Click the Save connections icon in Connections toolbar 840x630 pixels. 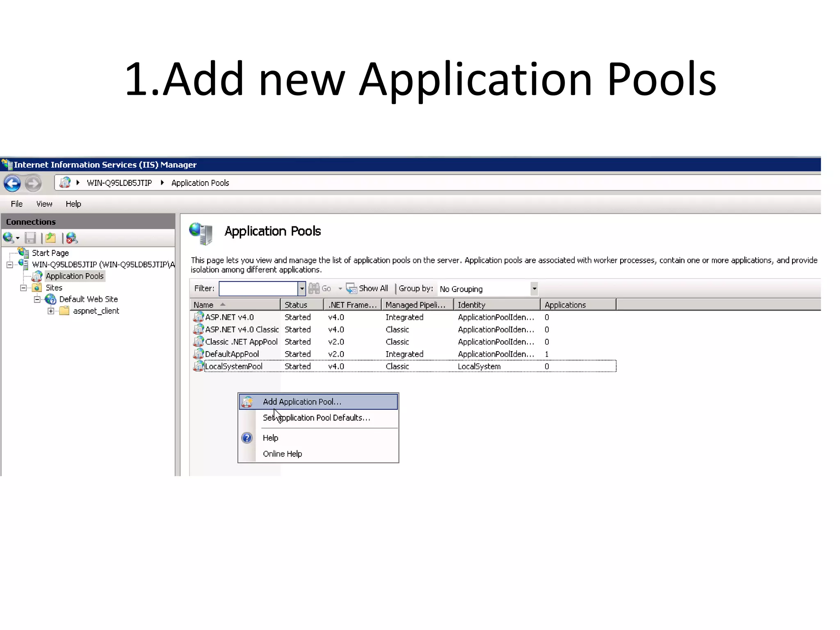click(x=30, y=238)
